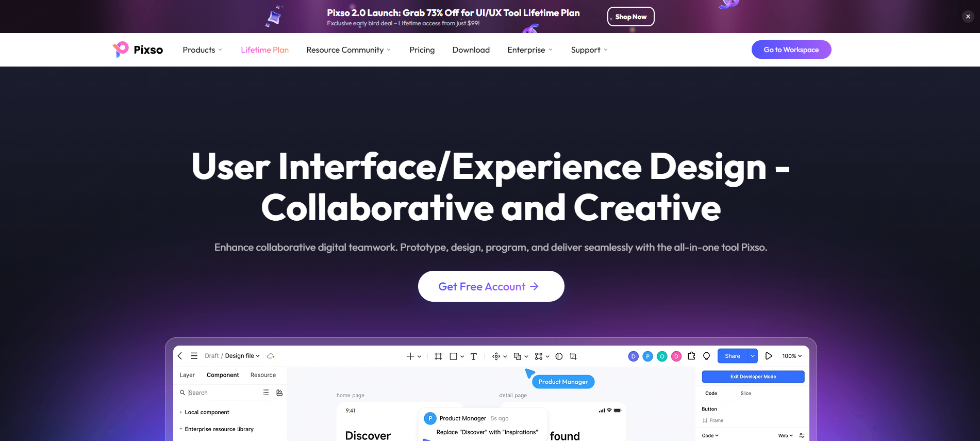This screenshot has height=441, width=980.
Task: Click the crop tool icon in the toolbar
Action: point(573,356)
